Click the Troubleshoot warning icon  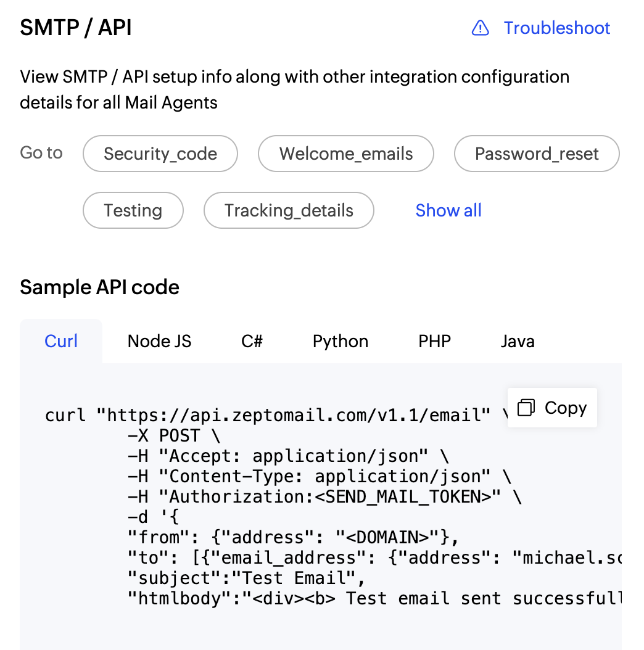pos(481,28)
